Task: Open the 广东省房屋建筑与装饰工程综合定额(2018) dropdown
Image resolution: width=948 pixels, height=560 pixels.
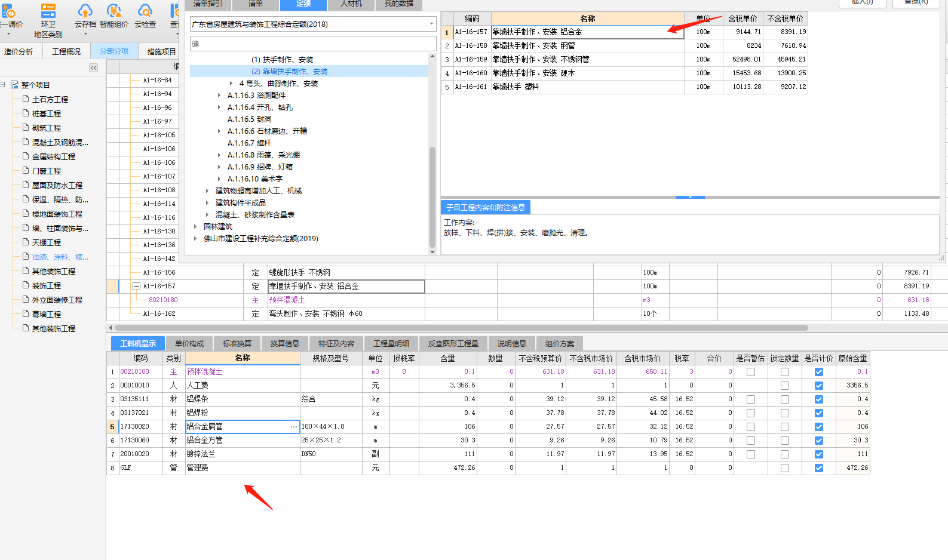Action: click(431, 24)
